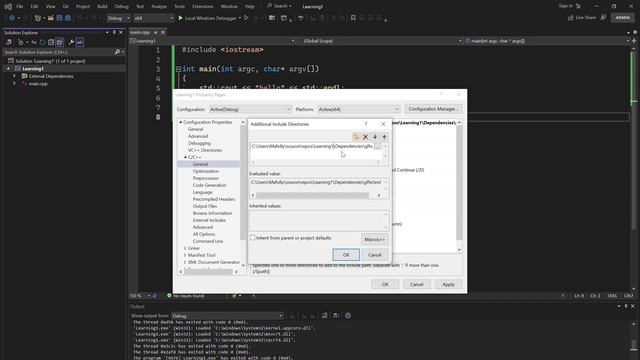Move include line up arrow icon
Screen dimensions: 640x360
pos(384,137)
